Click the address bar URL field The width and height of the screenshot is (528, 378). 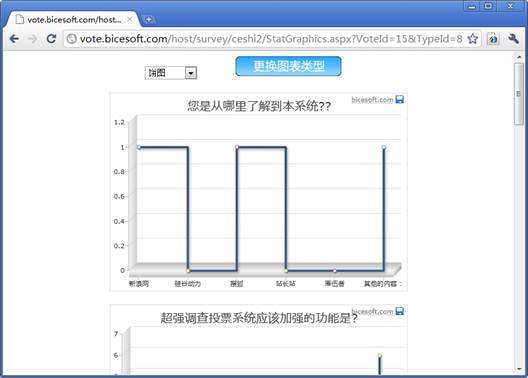coord(271,39)
